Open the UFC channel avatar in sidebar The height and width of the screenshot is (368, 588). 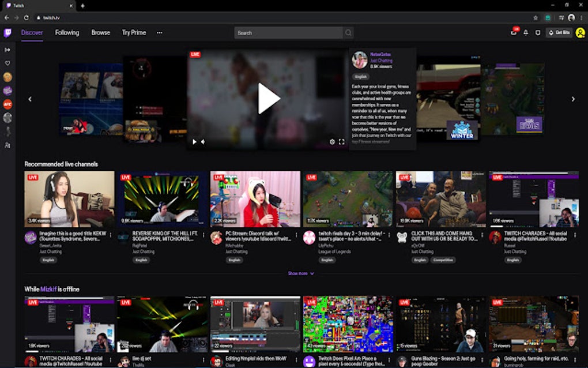(7, 105)
